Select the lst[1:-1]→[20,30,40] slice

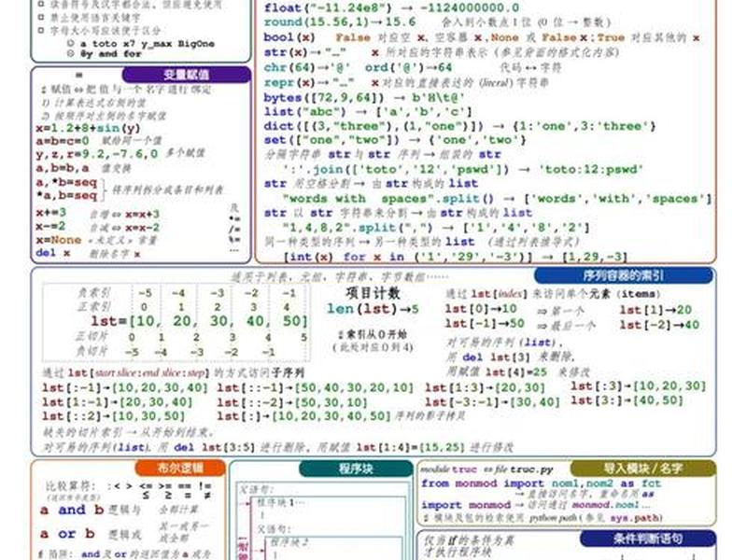118,402
